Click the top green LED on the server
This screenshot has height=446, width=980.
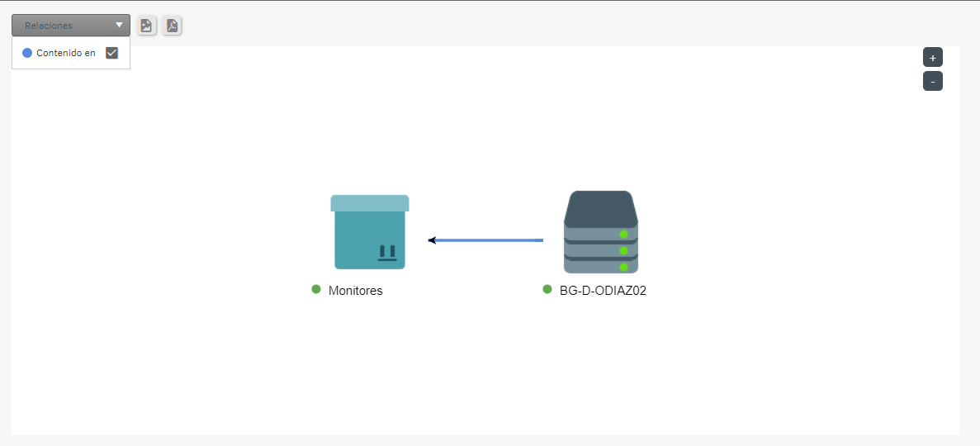tap(623, 235)
